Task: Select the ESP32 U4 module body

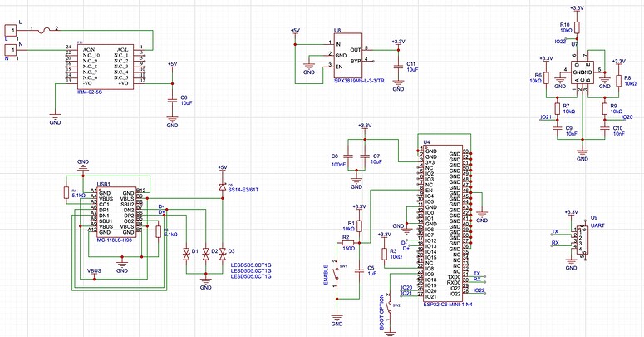Action: [443, 224]
